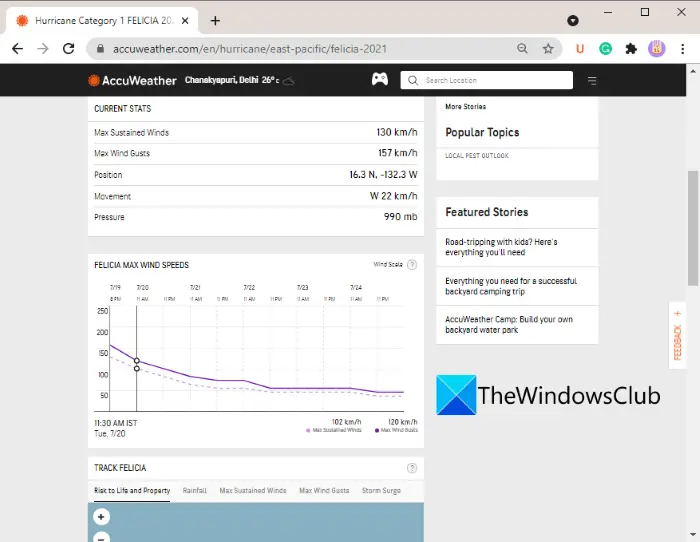The image size is (700, 542).
Task: Open the Max Wind Gusts tab
Action: click(324, 490)
